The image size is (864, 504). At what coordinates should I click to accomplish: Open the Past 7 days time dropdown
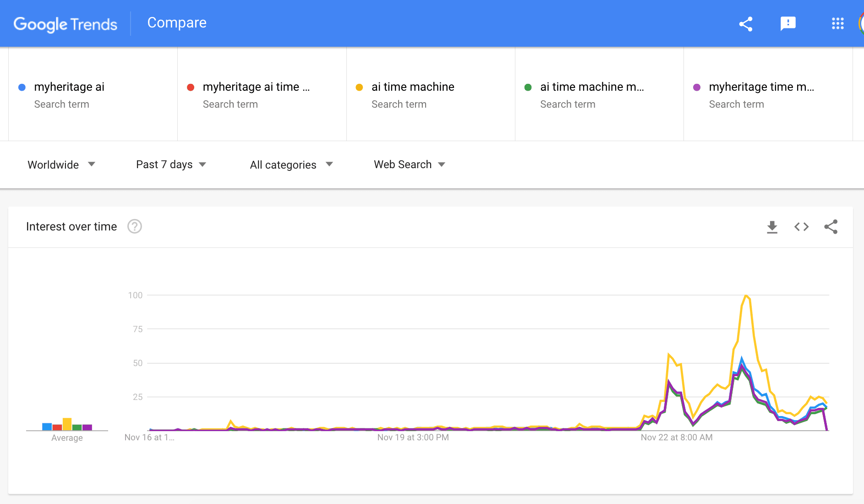pyautogui.click(x=171, y=164)
